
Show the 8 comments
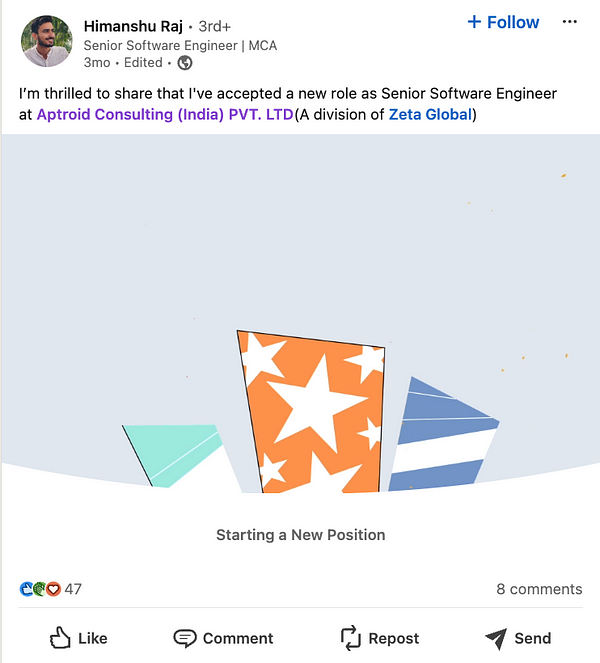coord(539,589)
